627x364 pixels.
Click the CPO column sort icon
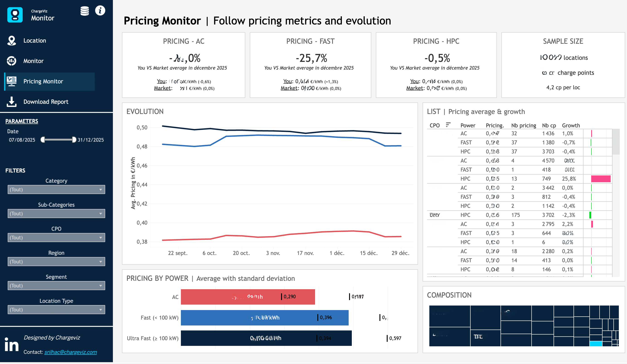[x=448, y=125]
